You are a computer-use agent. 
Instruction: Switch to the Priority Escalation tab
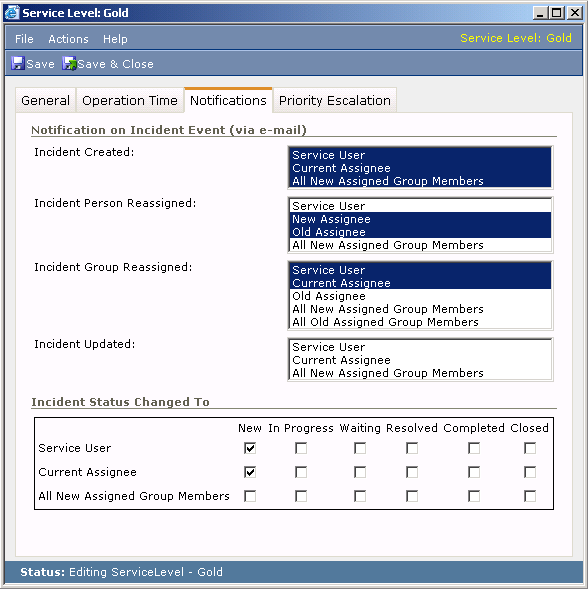click(x=335, y=100)
